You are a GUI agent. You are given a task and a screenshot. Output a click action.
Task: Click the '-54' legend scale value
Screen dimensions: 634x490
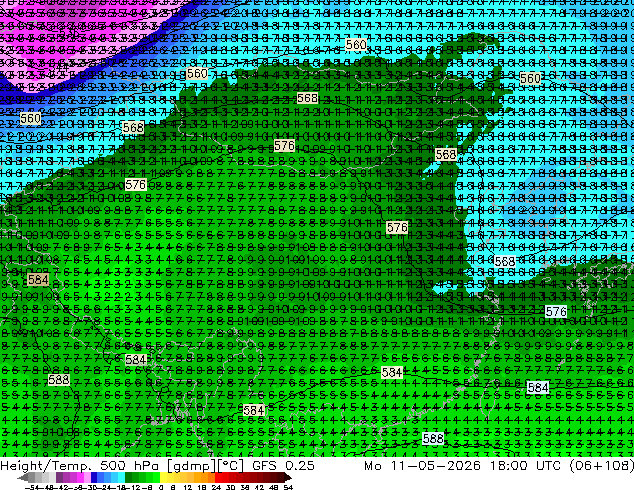(32, 488)
